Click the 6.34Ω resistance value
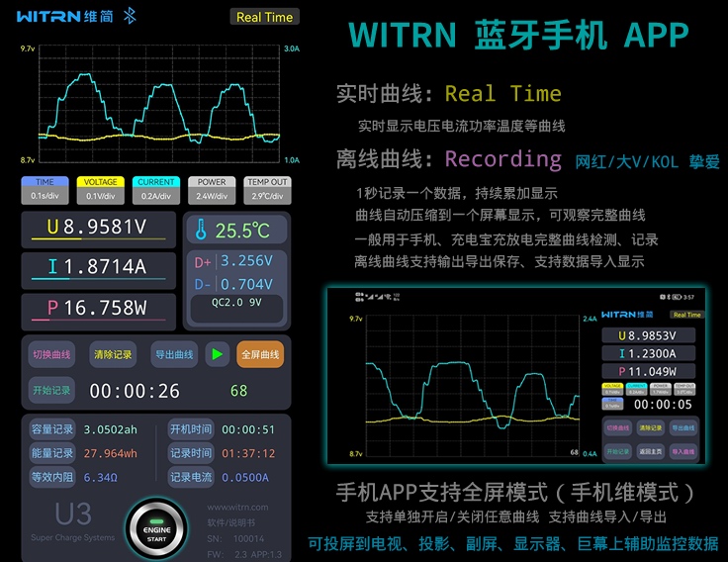The image size is (728, 562). 100,478
